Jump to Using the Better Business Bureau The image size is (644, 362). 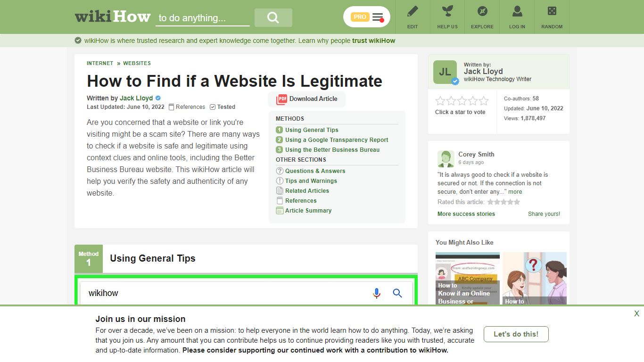click(332, 150)
